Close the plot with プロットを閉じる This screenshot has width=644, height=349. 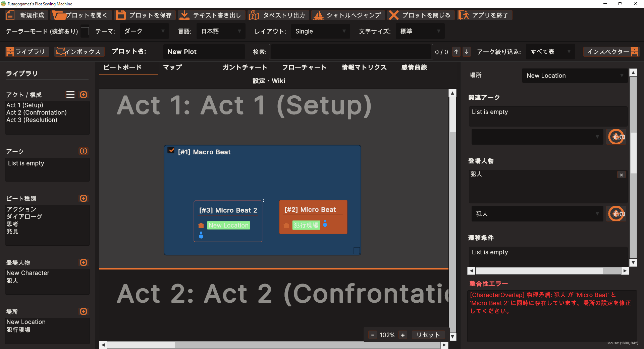pyautogui.click(x=421, y=15)
